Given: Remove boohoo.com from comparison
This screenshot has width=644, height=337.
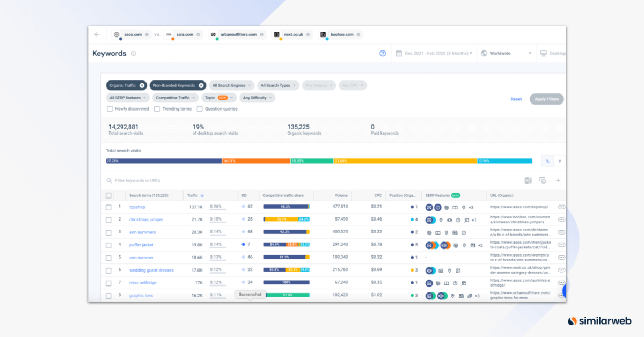Looking at the screenshot, I should (358, 34).
